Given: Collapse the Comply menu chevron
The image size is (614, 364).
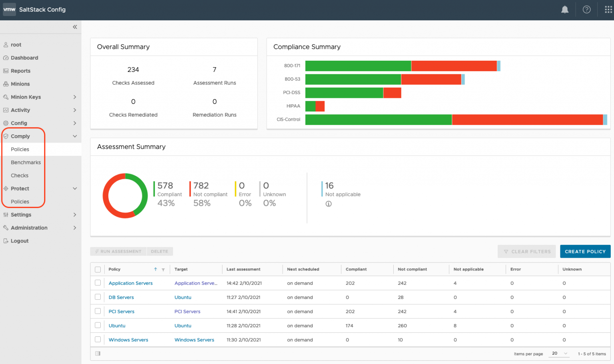Looking at the screenshot, I should click(75, 136).
